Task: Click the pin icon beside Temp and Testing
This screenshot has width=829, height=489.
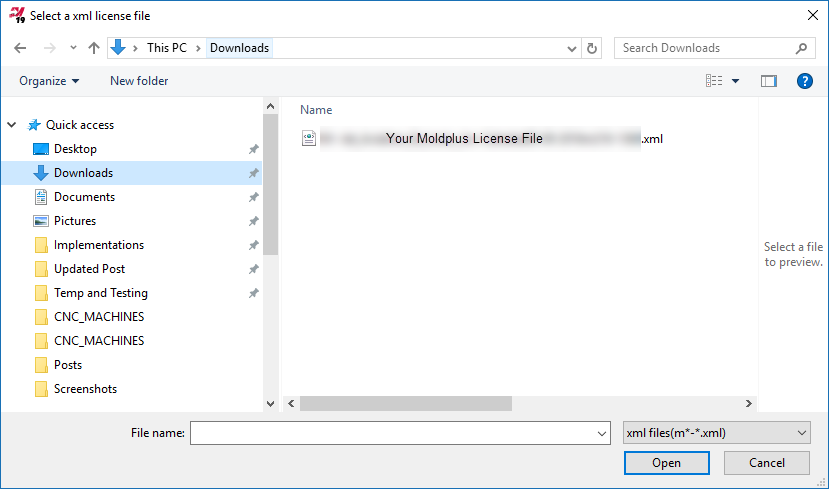Action: pos(254,293)
